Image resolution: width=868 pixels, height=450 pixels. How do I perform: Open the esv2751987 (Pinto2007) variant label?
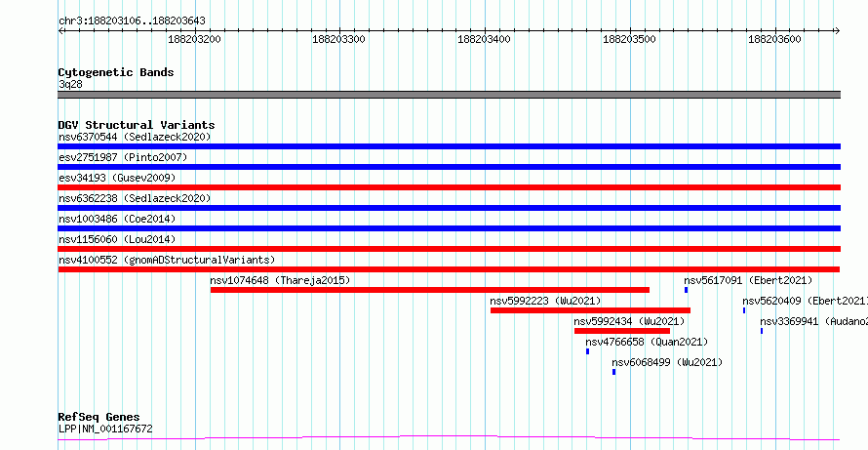click(x=123, y=157)
